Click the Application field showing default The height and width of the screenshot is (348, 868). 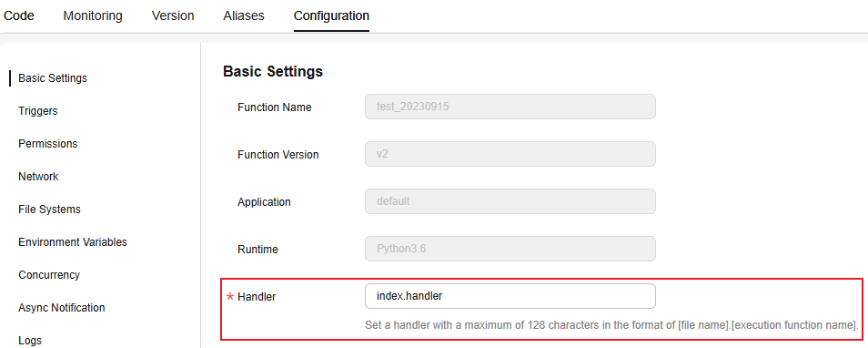coord(510,201)
